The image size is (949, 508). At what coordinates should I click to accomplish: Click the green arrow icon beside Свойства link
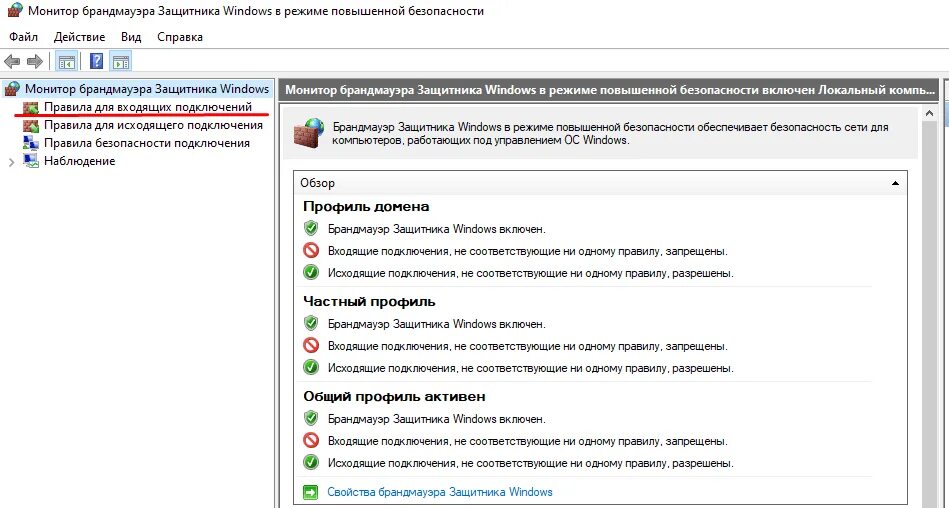tap(310, 492)
